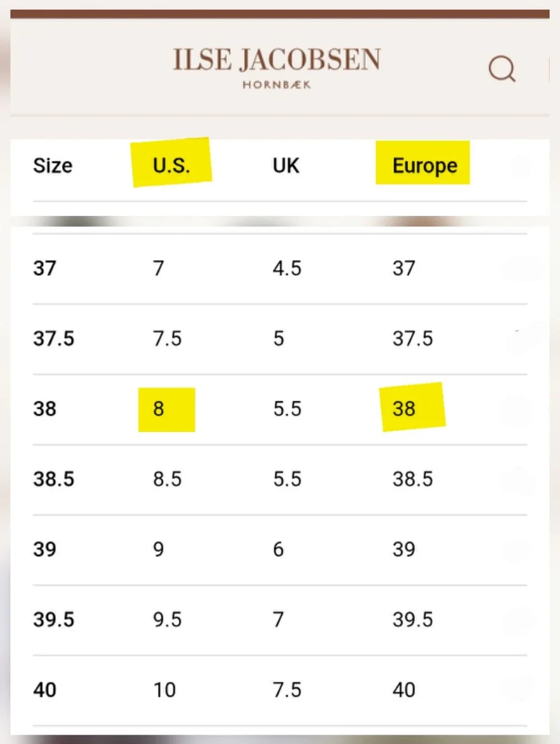560x744 pixels.
Task: Select the highlighted Europe column header
Action: pyautogui.click(x=424, y=166)
